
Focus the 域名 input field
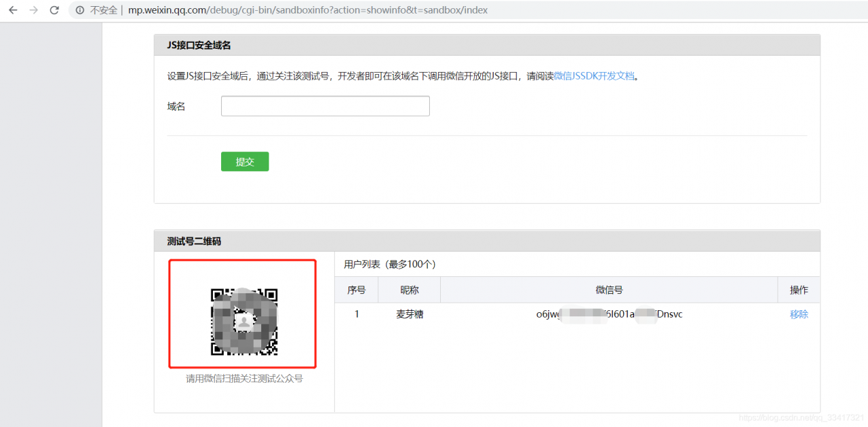pyautogui.click(x=325, y=106)
